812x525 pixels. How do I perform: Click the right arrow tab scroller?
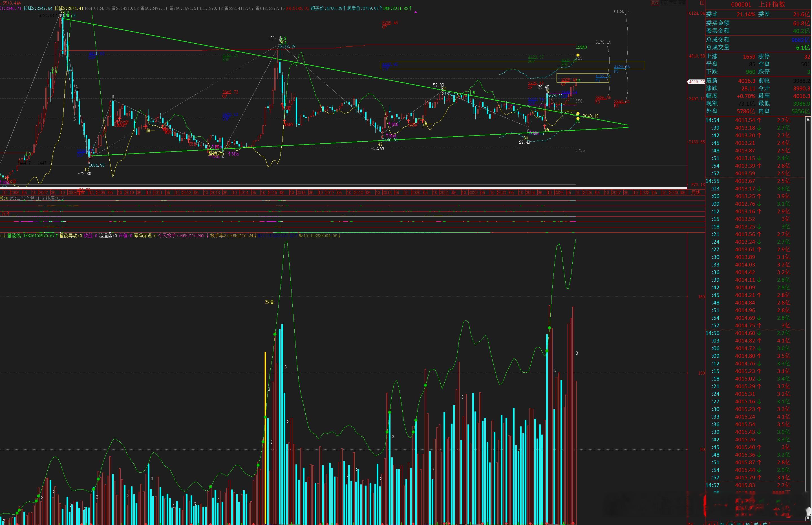pyautogui.click(x=715, y=524)
